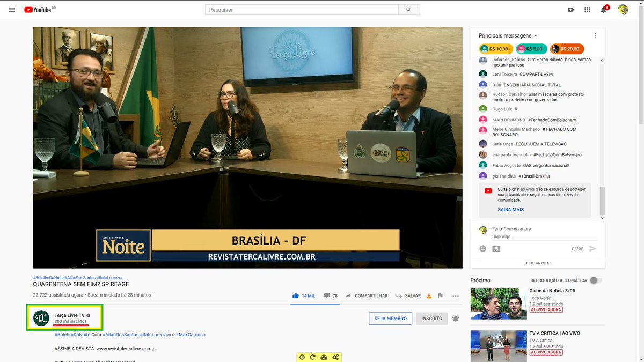Viewport: 644px width, 362px height.
Task: Click the #+Brasil-Brasília hashtag by gislene dias
Action: tap(534, 176)
